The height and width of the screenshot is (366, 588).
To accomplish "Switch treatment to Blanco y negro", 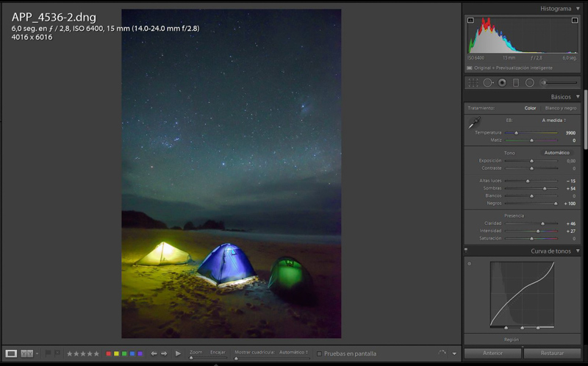I will pyautogui.click(x=562, y=108).
